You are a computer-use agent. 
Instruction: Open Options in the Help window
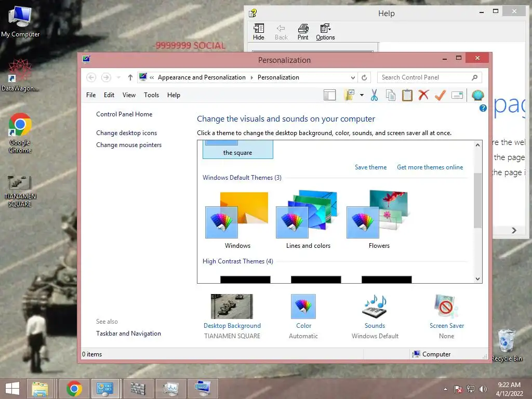(x=325, y=32)
